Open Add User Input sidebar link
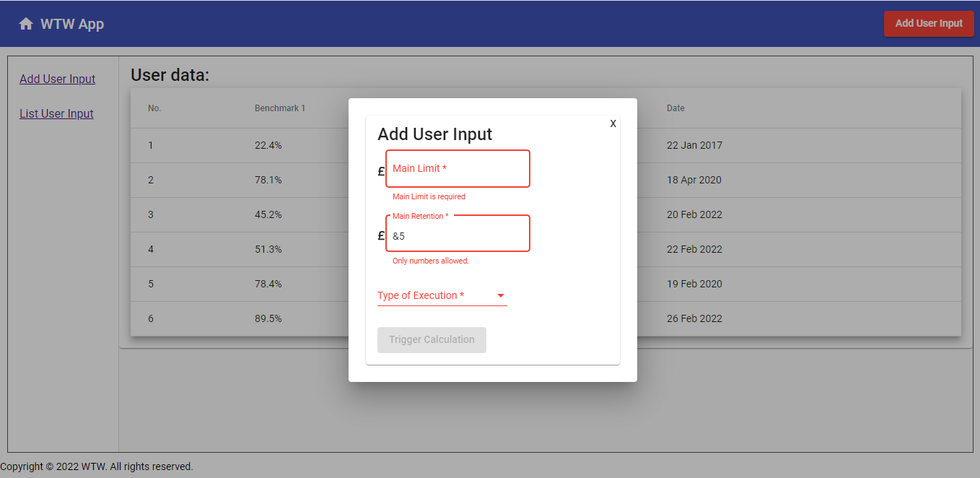980x478 pixels. [58, 79]
